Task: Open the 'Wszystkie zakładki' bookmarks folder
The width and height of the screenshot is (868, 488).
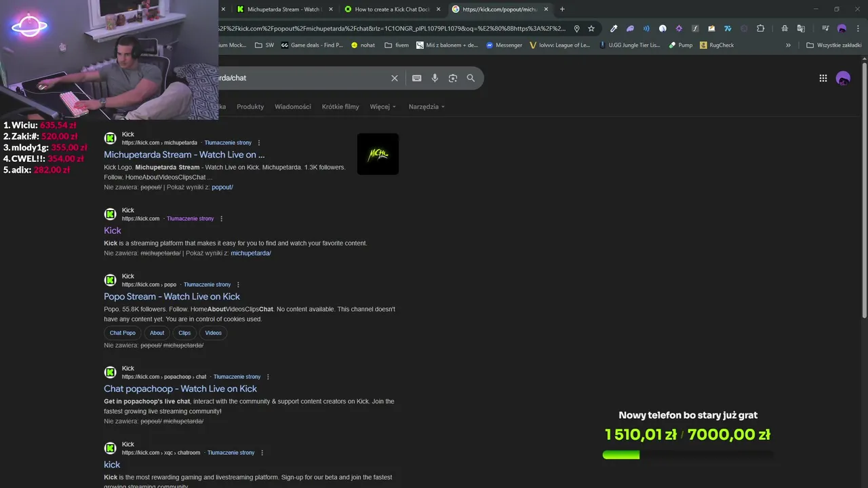Action: coord(833,45)
